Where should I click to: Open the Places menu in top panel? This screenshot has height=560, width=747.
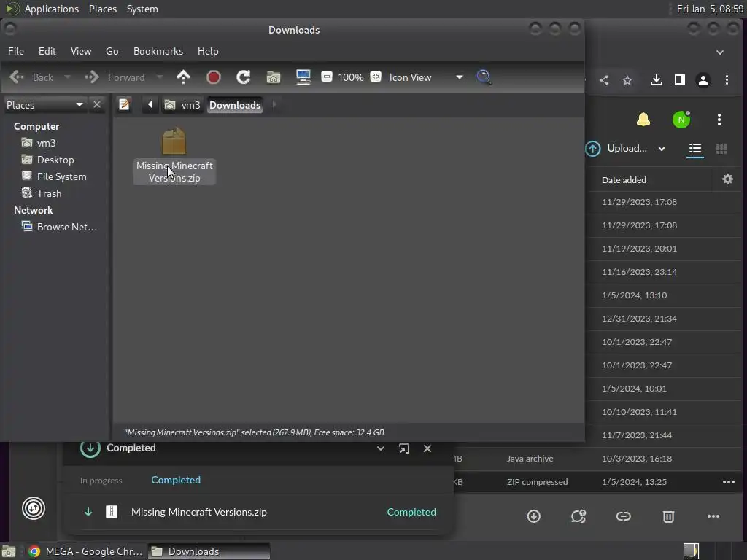[x=102, y=9]
